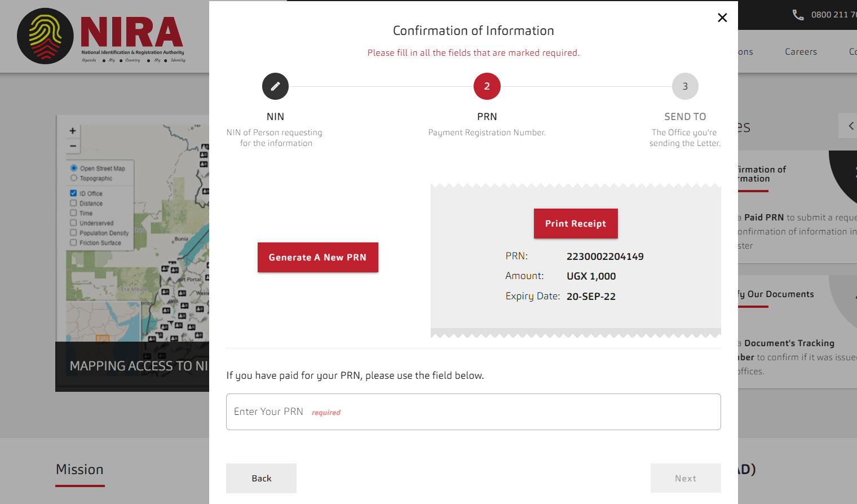Enable the Friction Surface overlay

click(74, 242)
